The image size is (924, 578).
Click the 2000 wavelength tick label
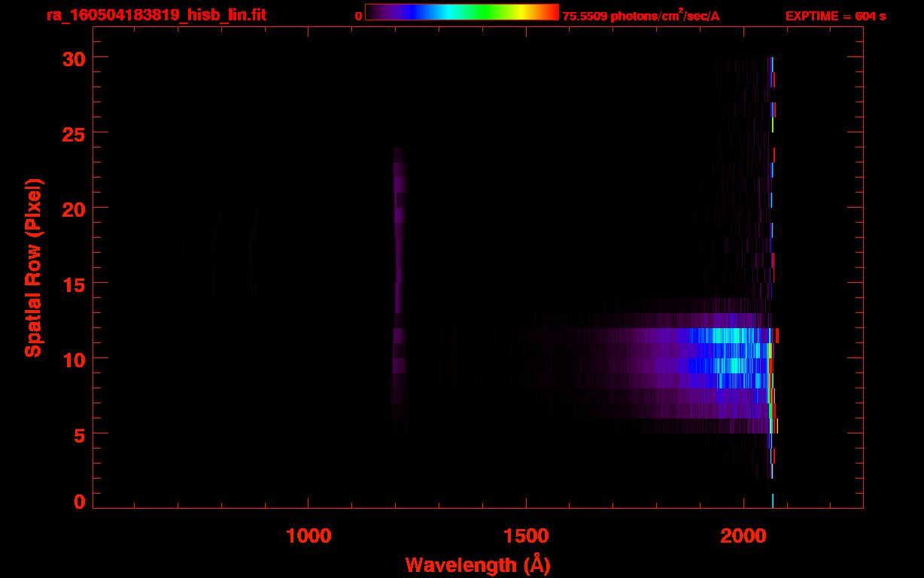pos(743,536)
